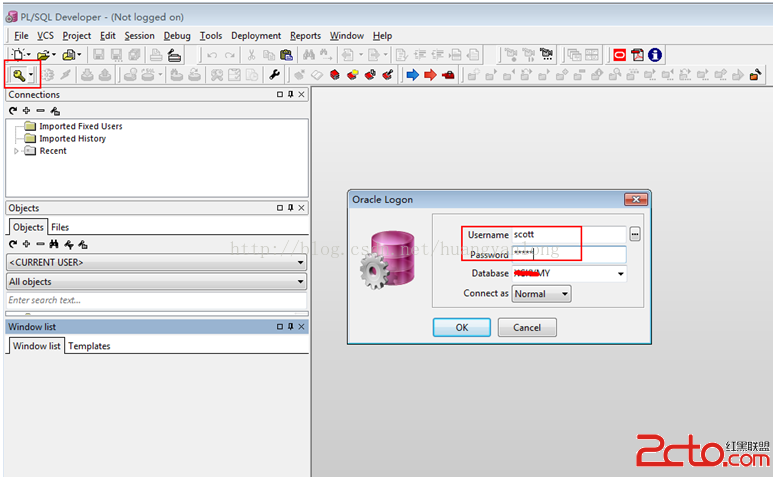The width and height of the screenshot is (773, 477).
Task: Open the Log on icon's dropdown arrow
Action: pos(31,75)
